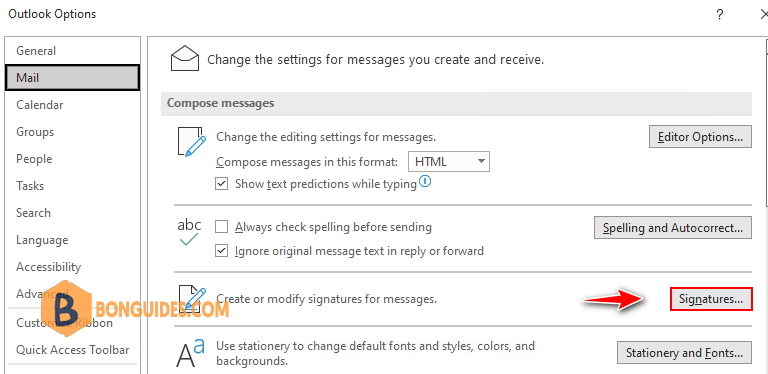Click the Help question mark icon
This screenshot has height=374, width=768.
(720, 15)
